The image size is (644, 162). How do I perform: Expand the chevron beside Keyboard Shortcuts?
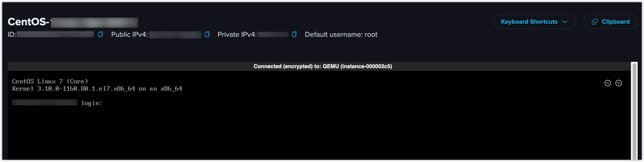point(565,22)
